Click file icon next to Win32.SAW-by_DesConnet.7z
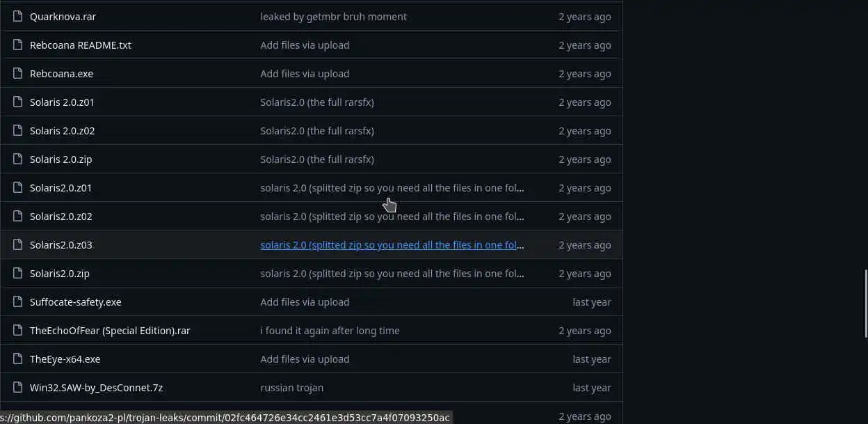This screenshot has height=424, width=868. pos(17,387)
